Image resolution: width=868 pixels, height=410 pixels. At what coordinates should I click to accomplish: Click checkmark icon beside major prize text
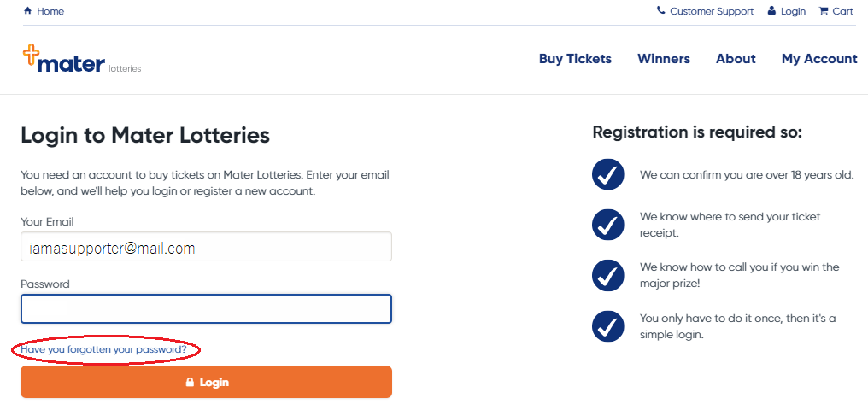coord(607,275)
